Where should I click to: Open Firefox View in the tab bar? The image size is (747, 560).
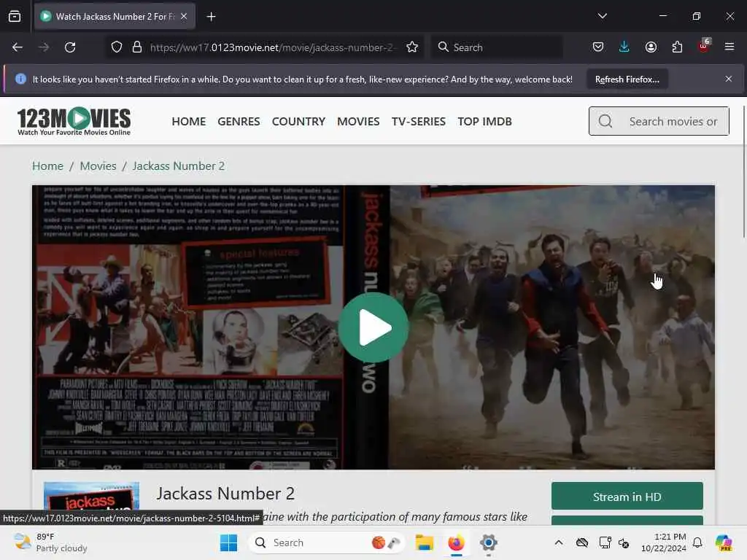coord(15,16)
